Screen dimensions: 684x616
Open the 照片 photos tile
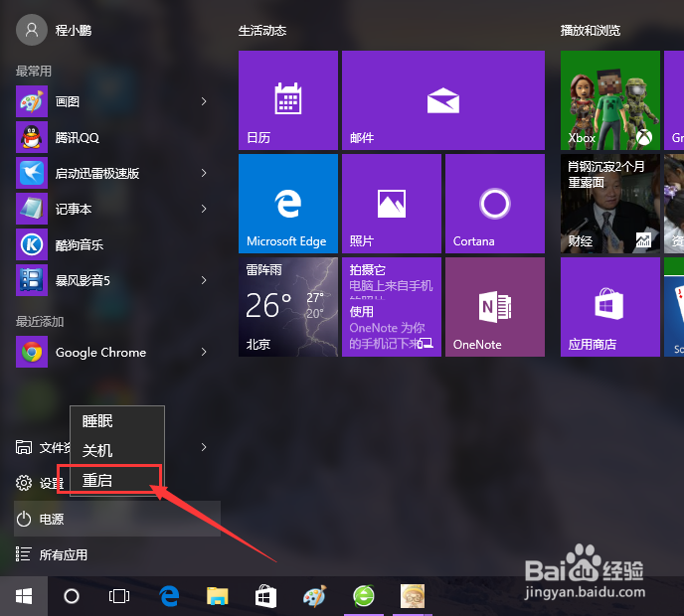click(x=392, y=204)
